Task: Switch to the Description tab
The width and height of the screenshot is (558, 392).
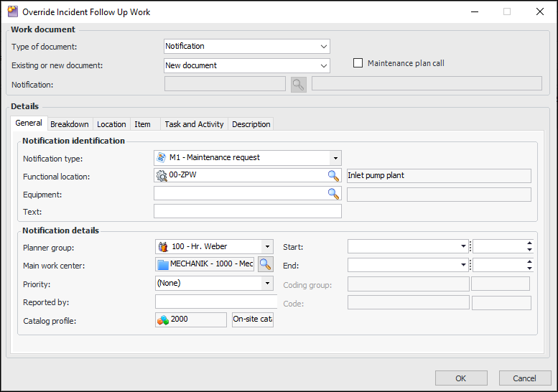Action: click(x=251, y=124)
